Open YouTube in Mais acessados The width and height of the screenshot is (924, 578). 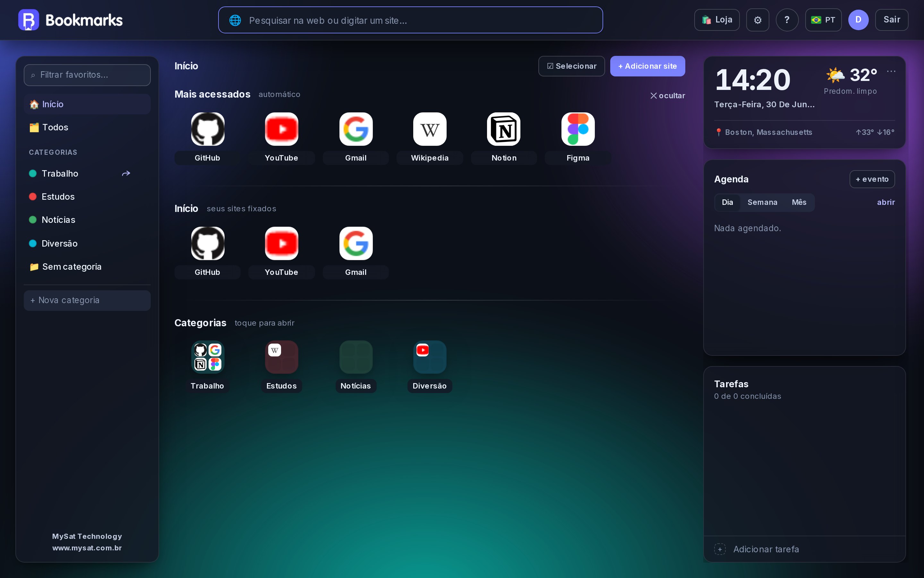coord(281,129)
